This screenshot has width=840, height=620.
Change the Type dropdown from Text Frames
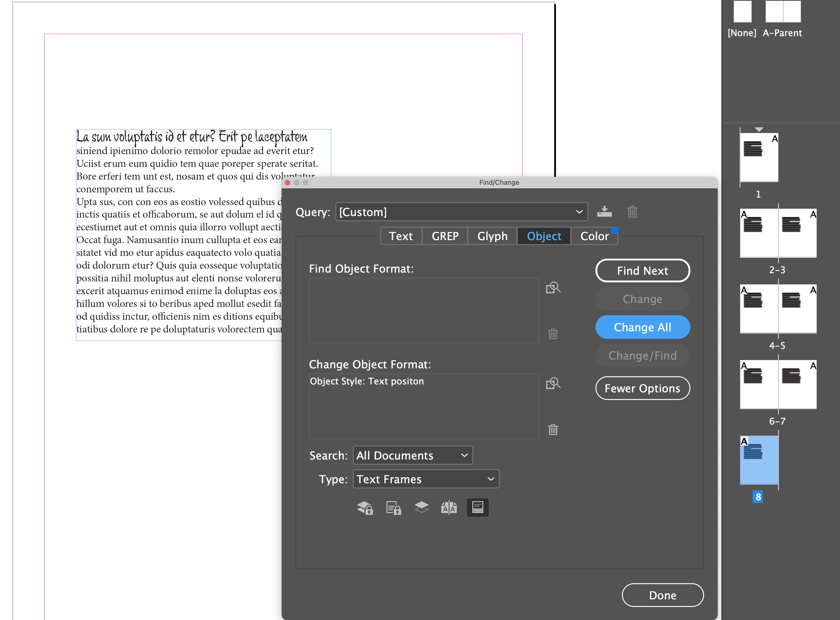pyautogui.click(x=426, y=479)
